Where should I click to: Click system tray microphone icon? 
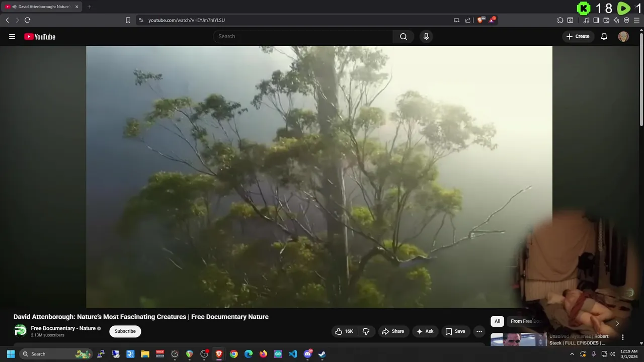click(594, 354)
